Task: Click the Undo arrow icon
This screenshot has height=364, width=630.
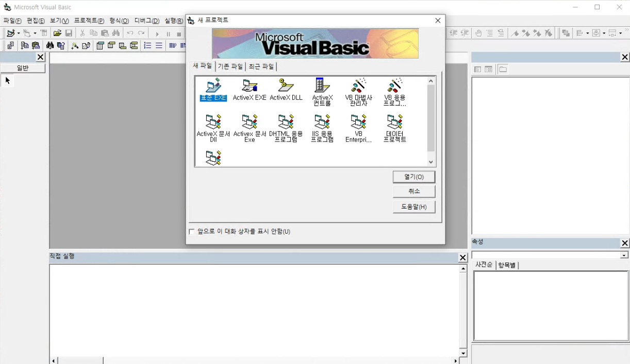Action: coord(130,33)
